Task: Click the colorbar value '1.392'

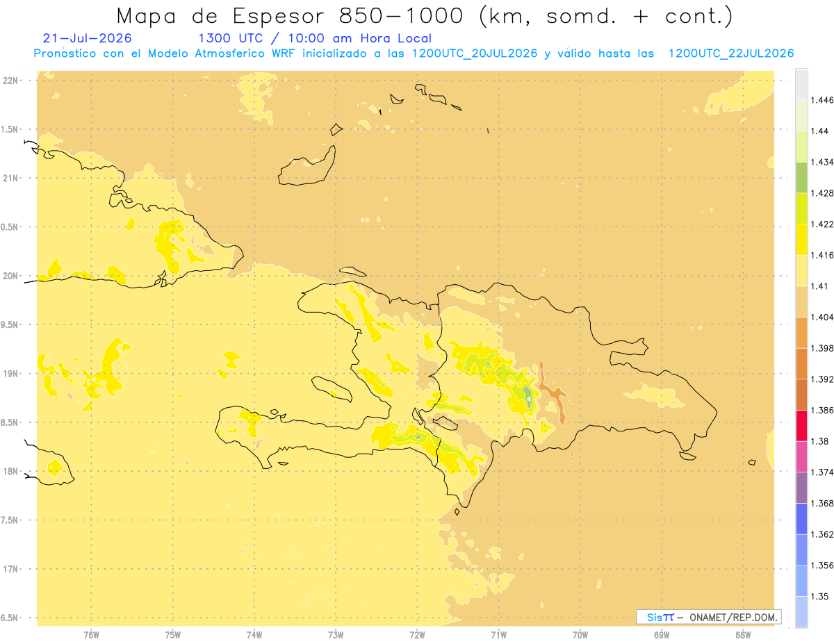Action: coord(821,379)
